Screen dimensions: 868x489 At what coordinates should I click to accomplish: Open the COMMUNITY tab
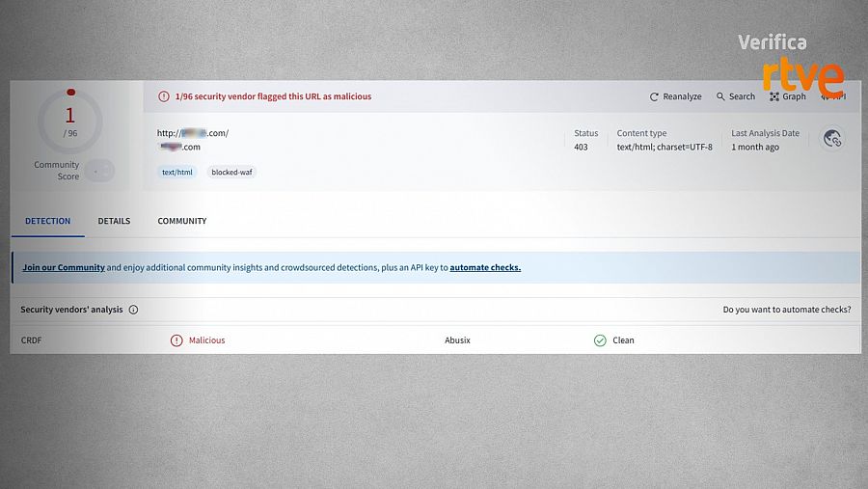click(x=182, y=221)
